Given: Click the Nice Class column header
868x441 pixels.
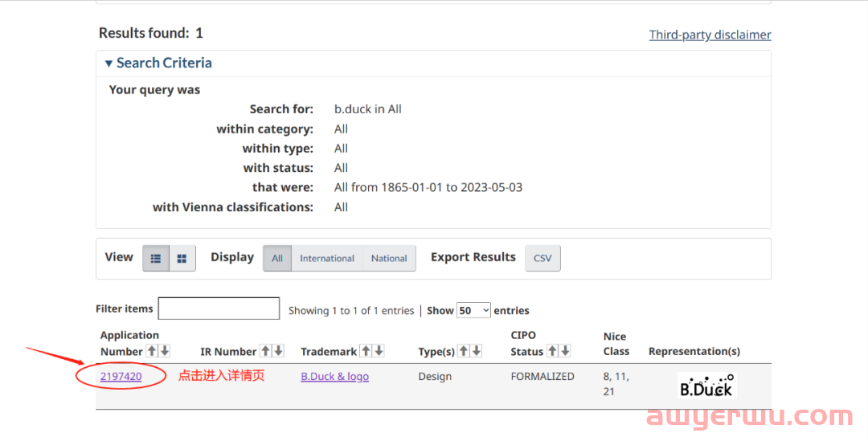Looking at the screenshot, I should coord(616,344).
